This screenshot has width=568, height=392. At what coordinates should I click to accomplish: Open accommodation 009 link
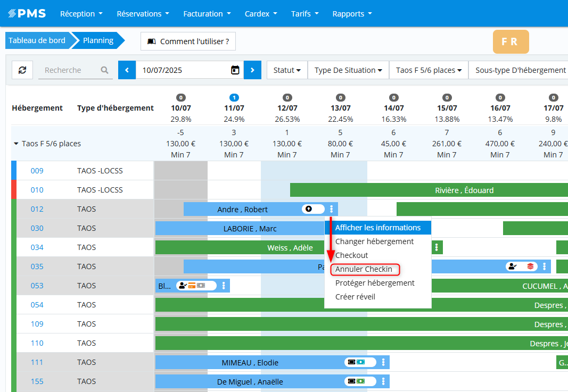click(x=37, y=171)
